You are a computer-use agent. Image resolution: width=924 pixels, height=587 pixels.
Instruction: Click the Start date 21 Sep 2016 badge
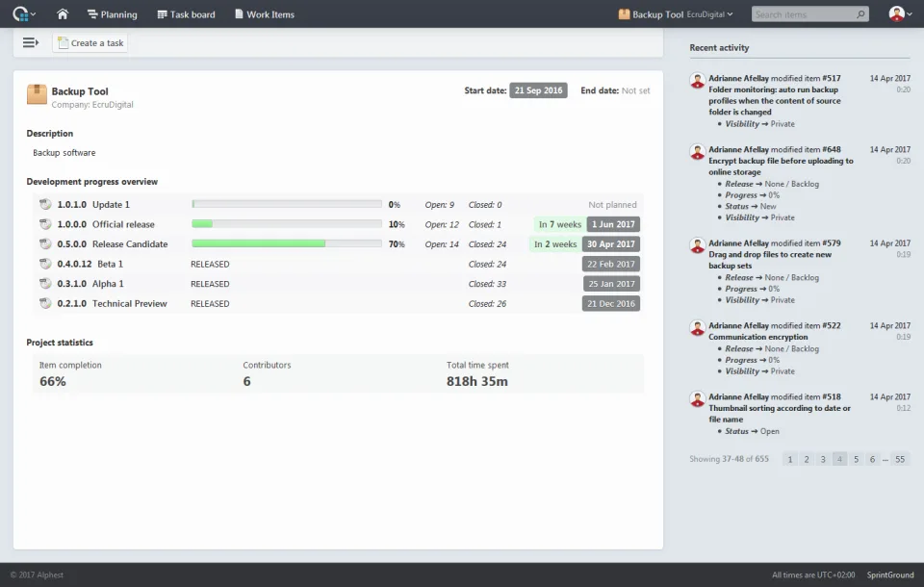[538, 90]
